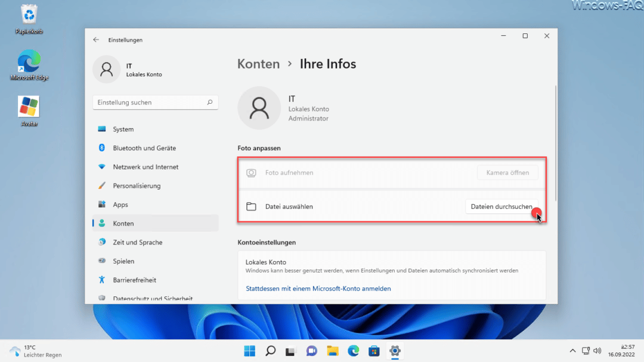Click the folder icon beside Datei auswählen

pos(252,206)
